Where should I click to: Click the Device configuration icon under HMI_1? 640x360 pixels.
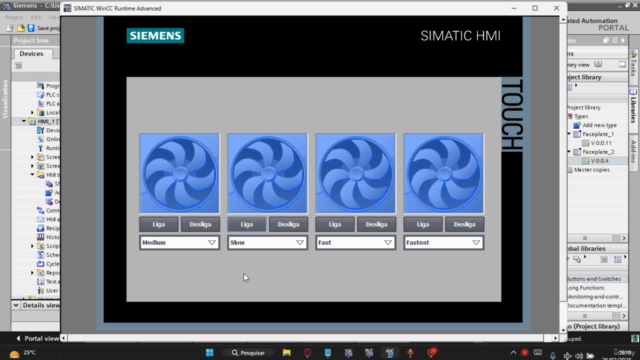coord(40,130)
